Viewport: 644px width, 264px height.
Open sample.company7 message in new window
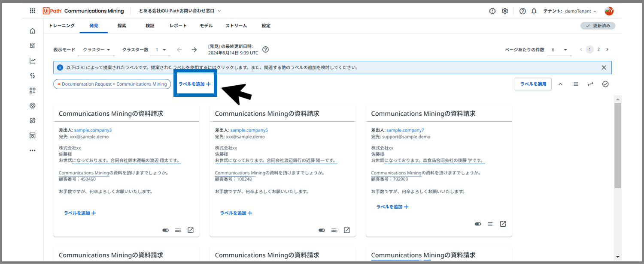[x=503, y=224]
